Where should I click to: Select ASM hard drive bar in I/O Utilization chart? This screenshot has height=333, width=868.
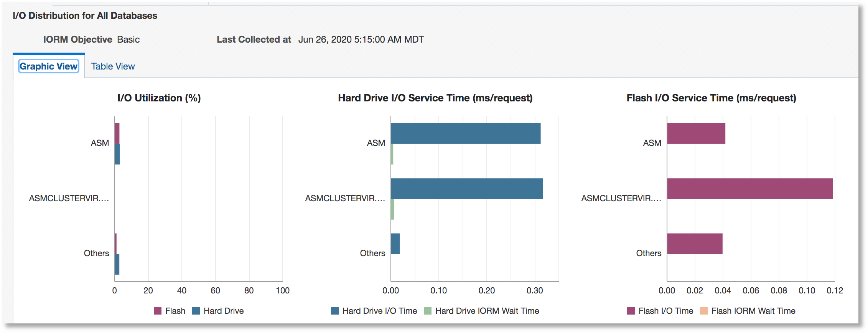[117, 154]
